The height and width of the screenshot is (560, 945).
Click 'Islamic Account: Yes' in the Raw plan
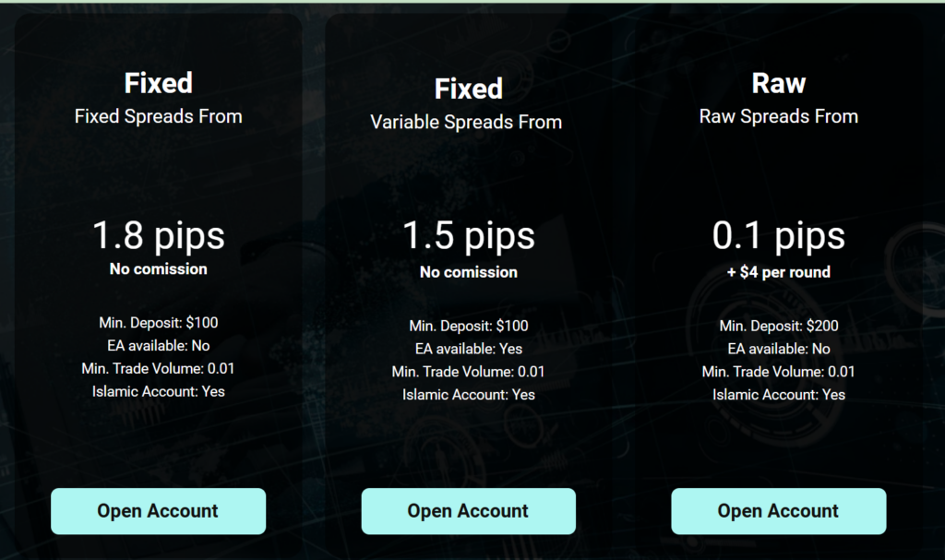778,395
